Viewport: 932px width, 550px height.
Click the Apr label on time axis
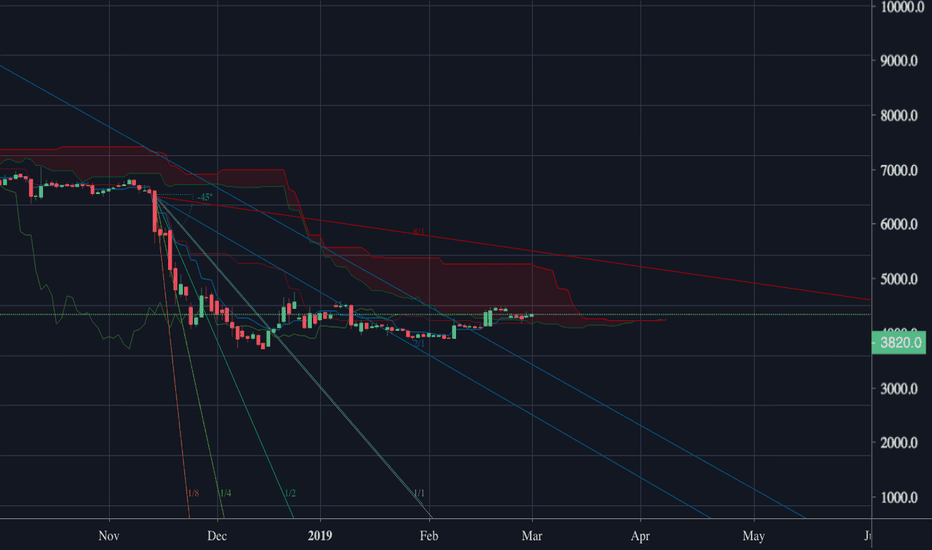pos(640,536)
